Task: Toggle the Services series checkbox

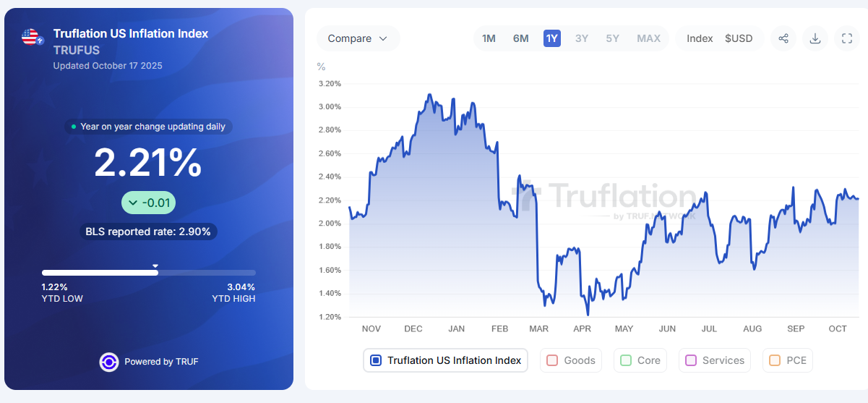Action: pyautogui.click(x=691, y=360)
